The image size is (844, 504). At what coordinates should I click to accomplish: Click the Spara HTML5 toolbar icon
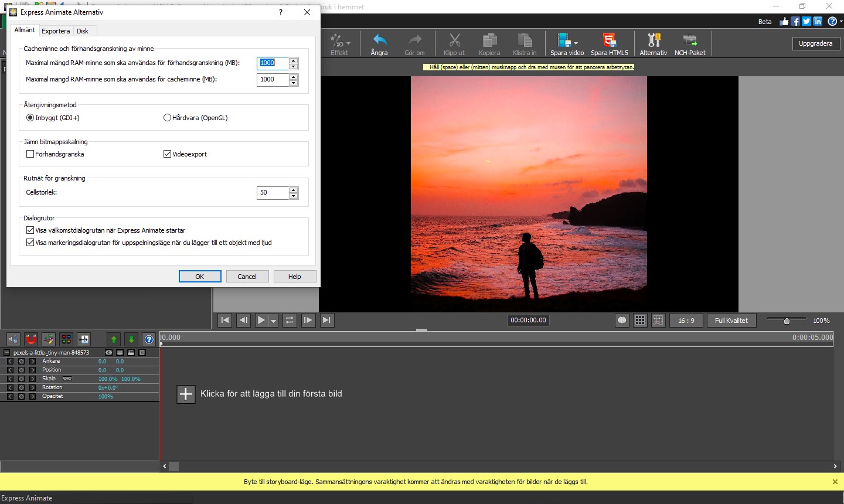click(x=609, y=41)
